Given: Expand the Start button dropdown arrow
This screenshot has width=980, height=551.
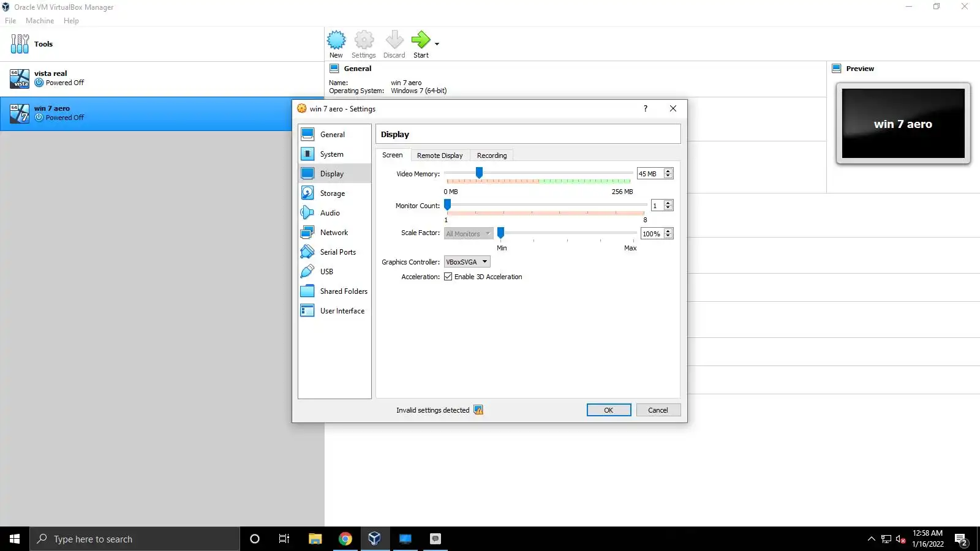Looking at the screenshot, I should point(437,44).
